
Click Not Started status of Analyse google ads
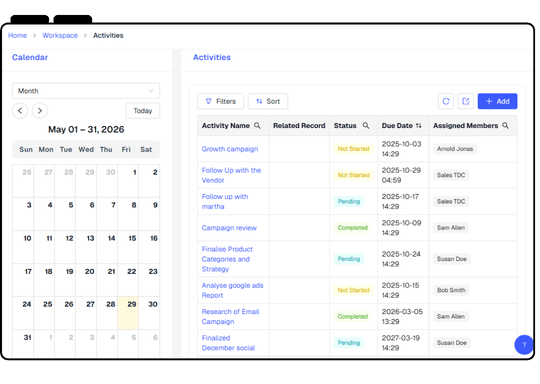click(x=353, y=290)
